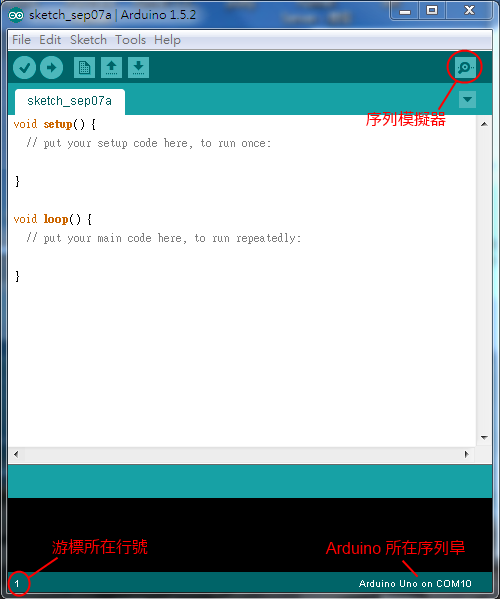This screenshot has width=500, height=599.
Task: Click closing brace of setup function
Action: point(17,181)
